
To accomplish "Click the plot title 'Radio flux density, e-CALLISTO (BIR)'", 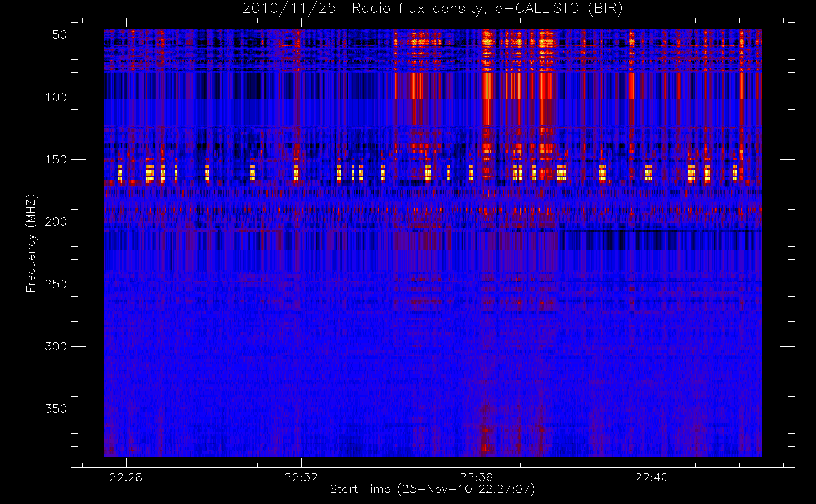I will tap(487, 8).
